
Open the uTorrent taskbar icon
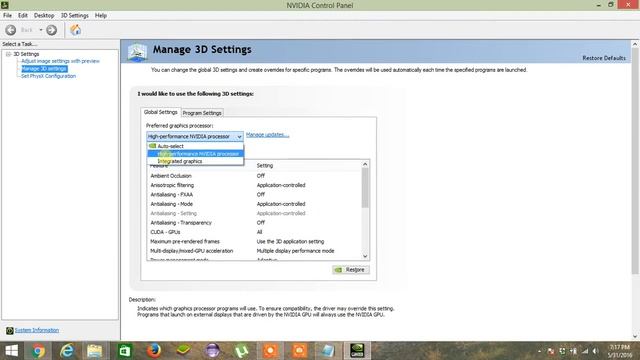(x=241, y=351)
